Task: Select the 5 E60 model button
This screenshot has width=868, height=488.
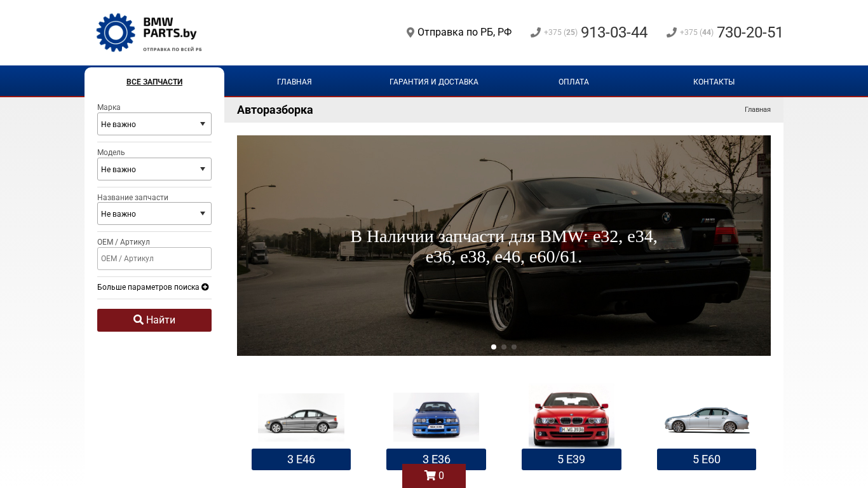Action: tap(707, 459)
